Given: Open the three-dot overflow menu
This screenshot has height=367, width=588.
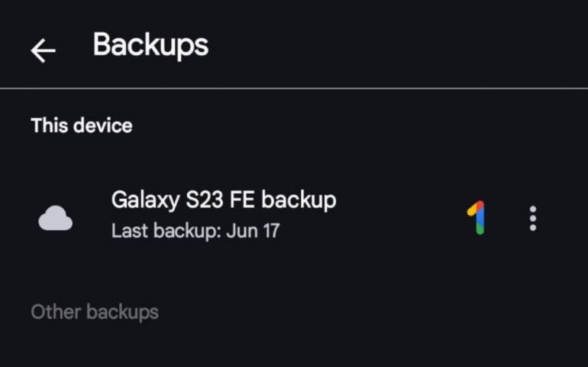Looking at the screenshot, I should pyautogui.click(x=533, y=219).
